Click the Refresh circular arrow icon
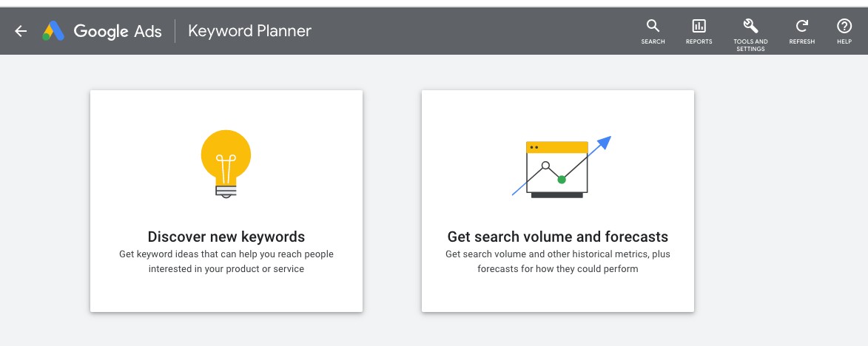The width and height of the screenshot is (868, 346). [x=801, y=27]
